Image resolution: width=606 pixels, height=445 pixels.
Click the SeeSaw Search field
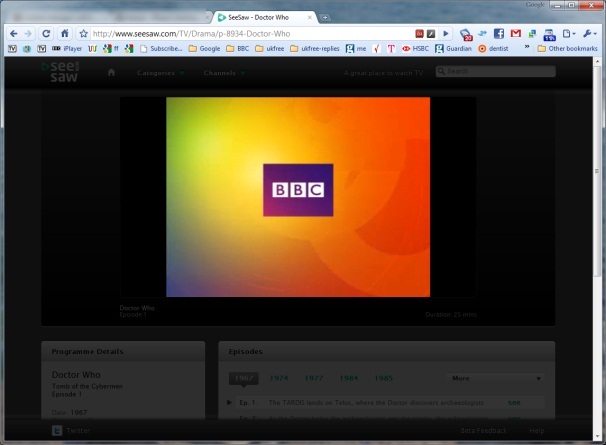coord(496,71)
